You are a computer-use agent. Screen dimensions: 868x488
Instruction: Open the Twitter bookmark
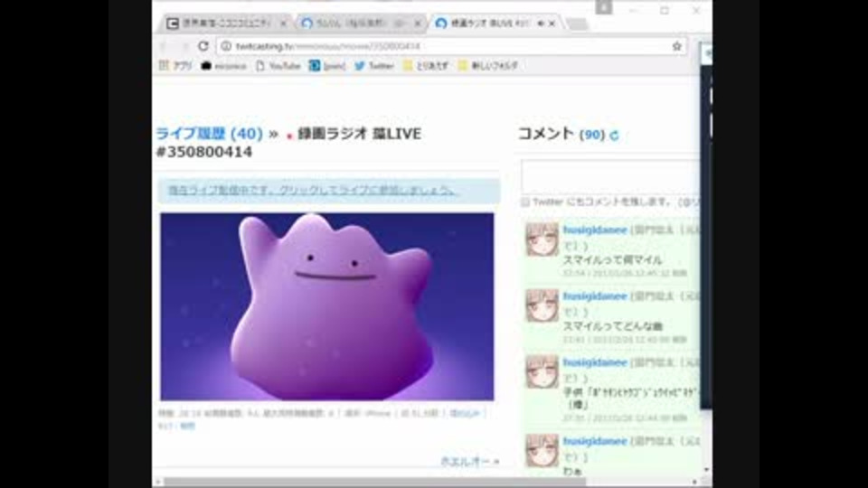pyautogui.click(x=374, y=65)
